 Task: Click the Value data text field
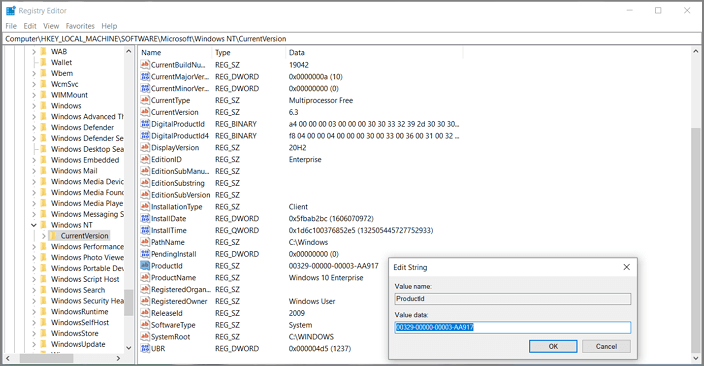coord(513,327)
